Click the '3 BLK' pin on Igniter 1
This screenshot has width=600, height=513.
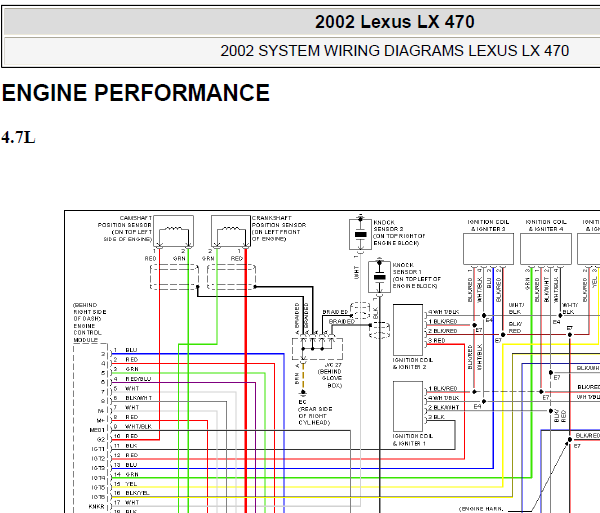click(x=436, y=417)
